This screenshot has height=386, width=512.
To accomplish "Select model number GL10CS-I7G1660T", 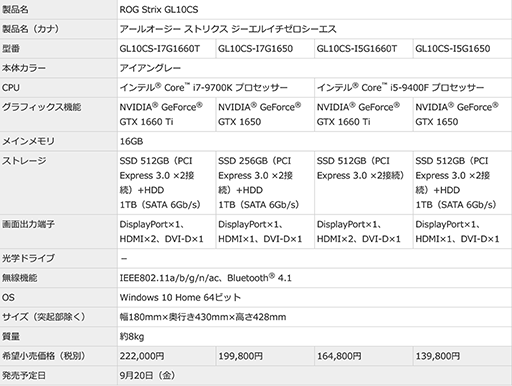I will [160, 49].
